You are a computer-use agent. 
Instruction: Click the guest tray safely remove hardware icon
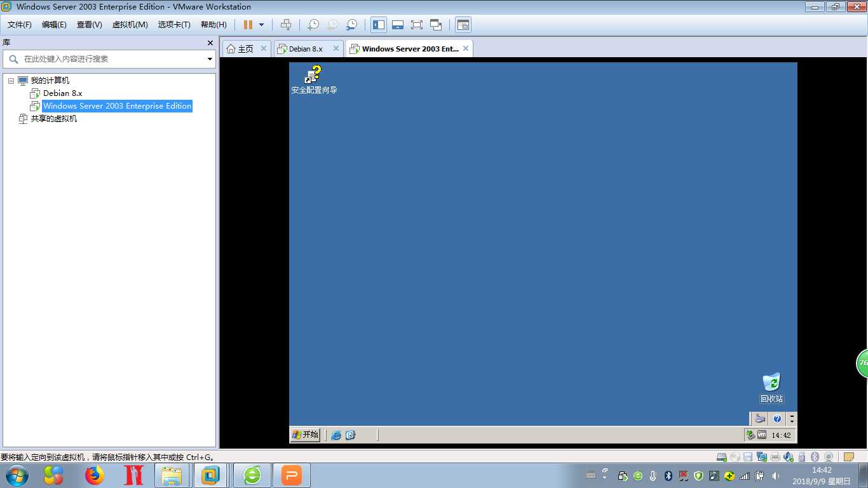point(750,435)
